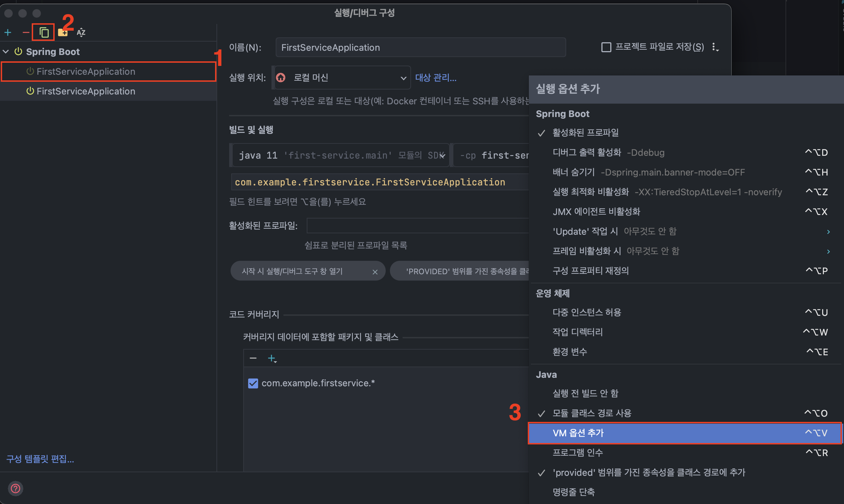Click into the 이름 name input field

pyautogui.click(x=420, y=48)
